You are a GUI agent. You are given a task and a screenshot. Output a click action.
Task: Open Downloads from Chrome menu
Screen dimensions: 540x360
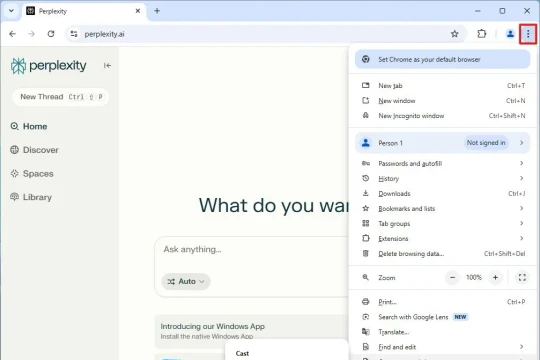tap(443, 194)
